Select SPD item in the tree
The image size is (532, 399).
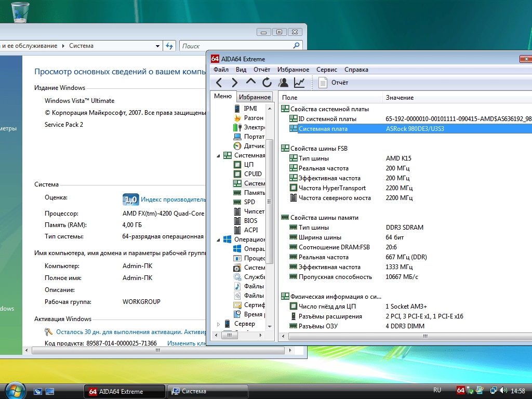tap(244, 202)
